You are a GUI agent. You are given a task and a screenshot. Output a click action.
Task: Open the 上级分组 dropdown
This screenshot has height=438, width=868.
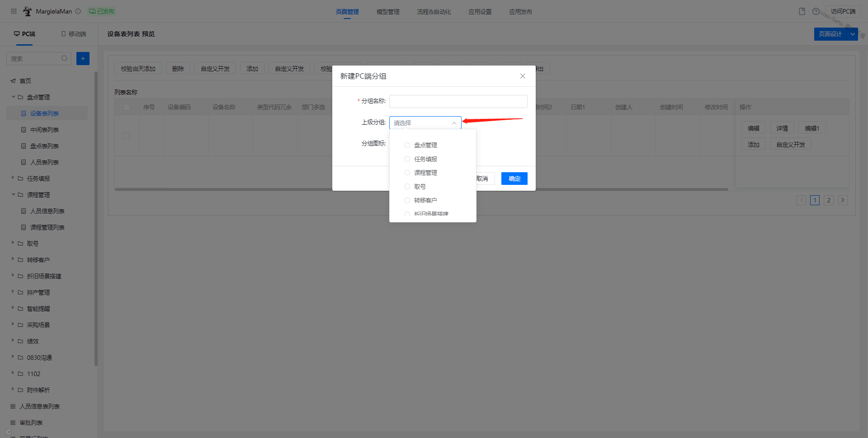[425, 123]
